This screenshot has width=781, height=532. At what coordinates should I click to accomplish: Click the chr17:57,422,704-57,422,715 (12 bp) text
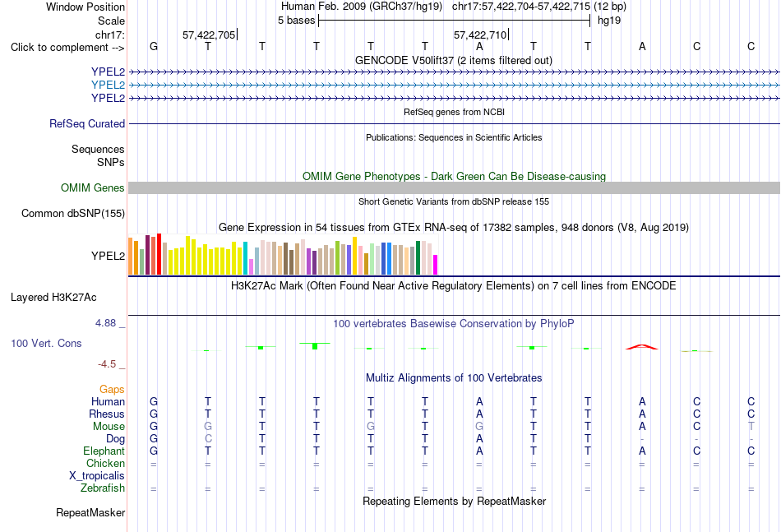click(539, 7)
